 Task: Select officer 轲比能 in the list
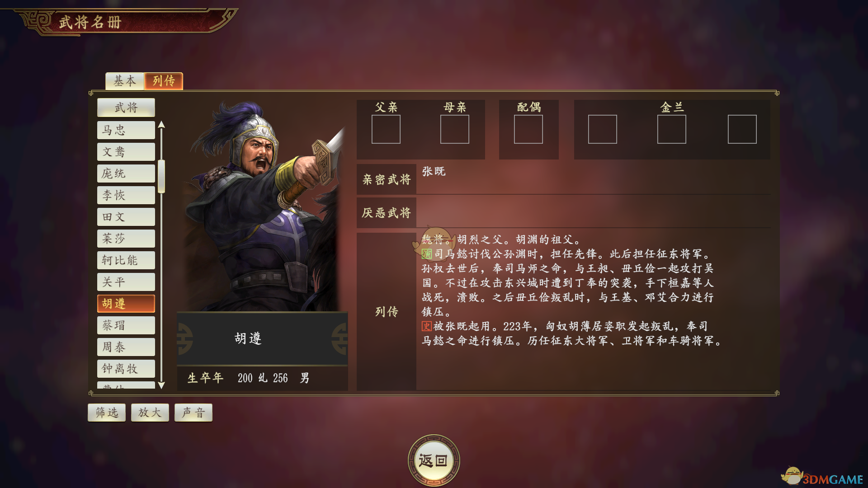(x=126, y=260)
